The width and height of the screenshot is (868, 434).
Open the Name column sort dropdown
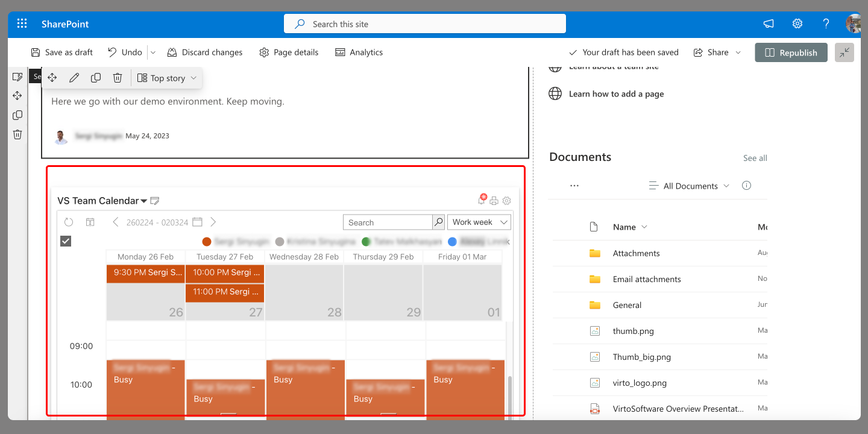644,227
